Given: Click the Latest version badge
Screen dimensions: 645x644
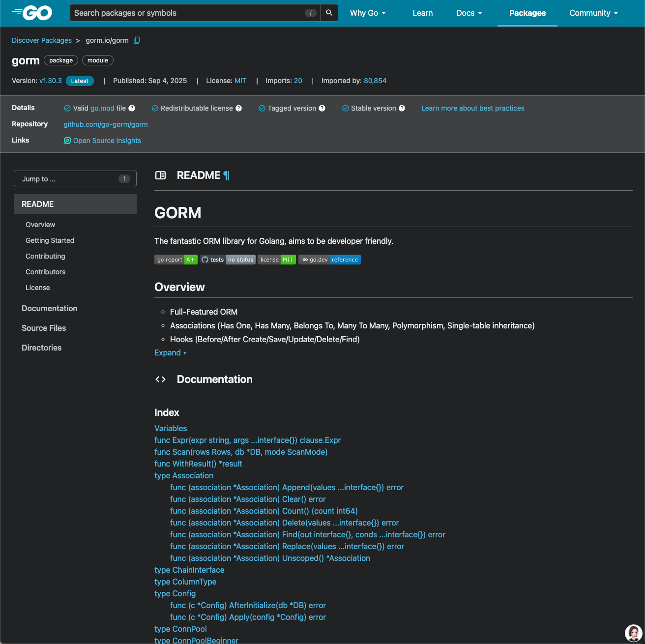Looking at the screenshot, I should coord(80,81).
